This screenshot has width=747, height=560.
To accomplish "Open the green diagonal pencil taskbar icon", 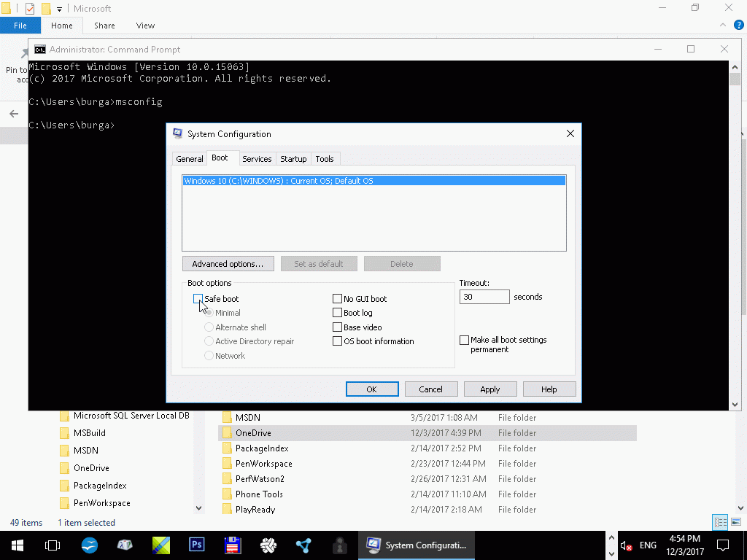I will tap(161, 545).
